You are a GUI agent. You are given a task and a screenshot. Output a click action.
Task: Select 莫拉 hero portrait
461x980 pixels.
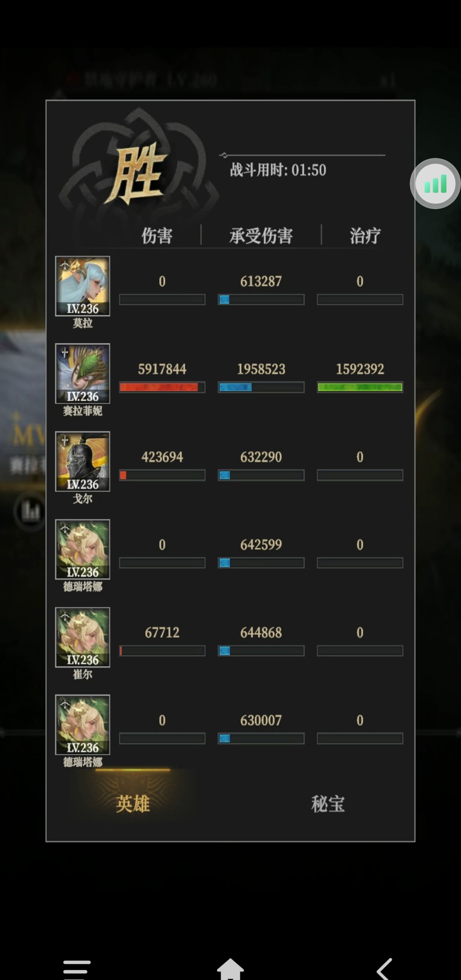(x=83, y=286)
